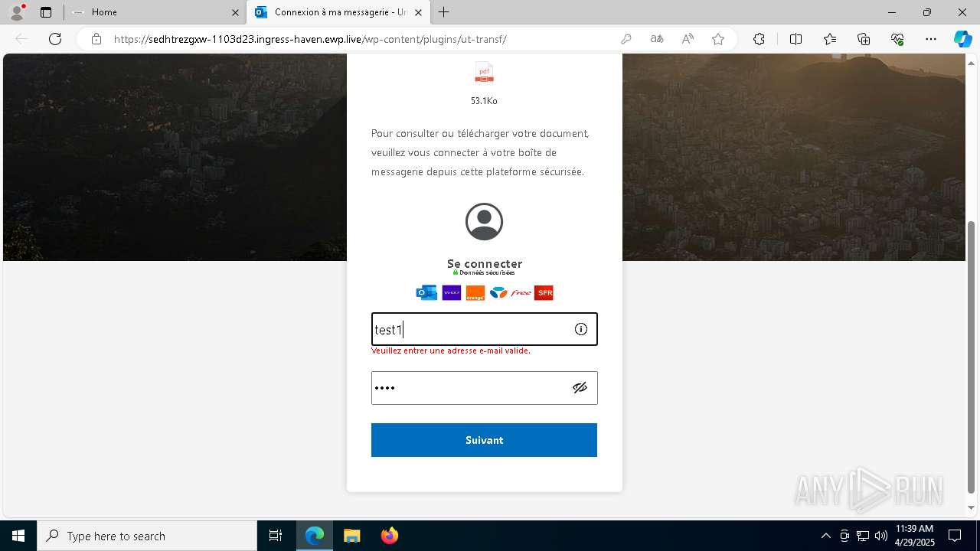This screenshot has width=980, height=551.
Task: Open the Favorites list
Action: (830, 39)
